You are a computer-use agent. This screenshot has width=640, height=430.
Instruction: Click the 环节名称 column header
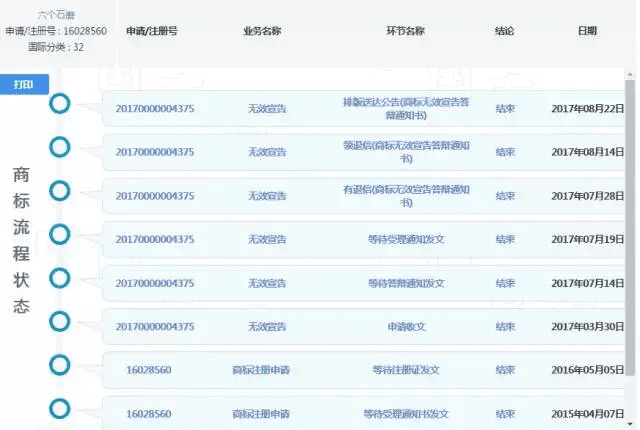406,31
